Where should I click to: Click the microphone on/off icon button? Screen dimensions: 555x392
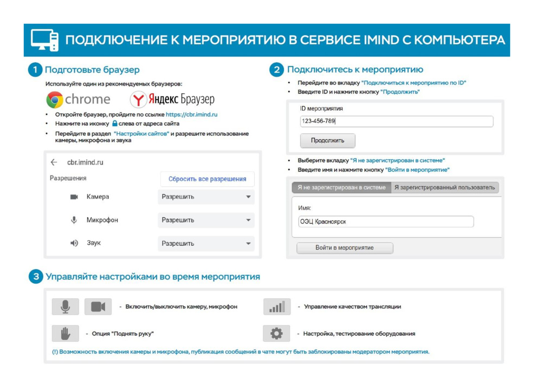(x=66, y=306)
